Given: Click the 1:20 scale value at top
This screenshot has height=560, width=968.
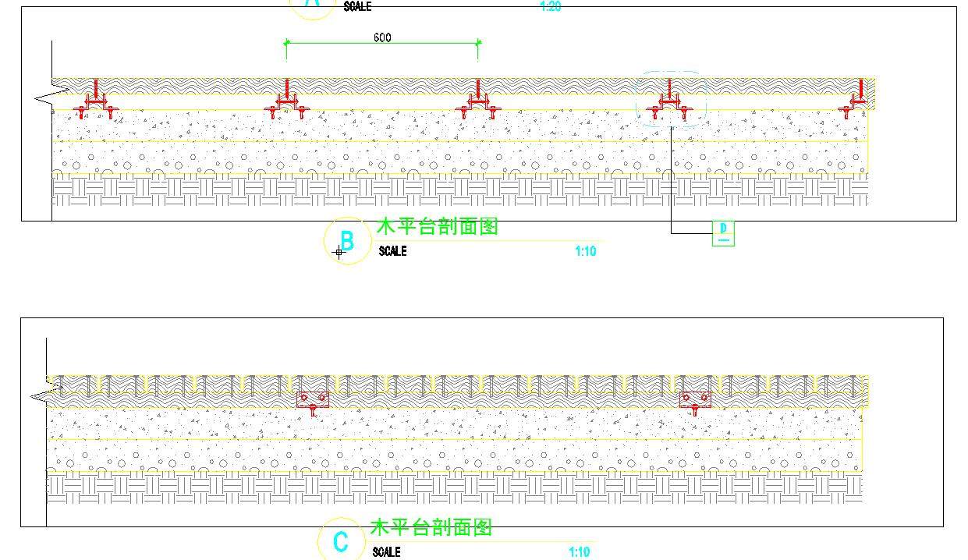Looking at the screenshot, I should click(x=551, y=7).
